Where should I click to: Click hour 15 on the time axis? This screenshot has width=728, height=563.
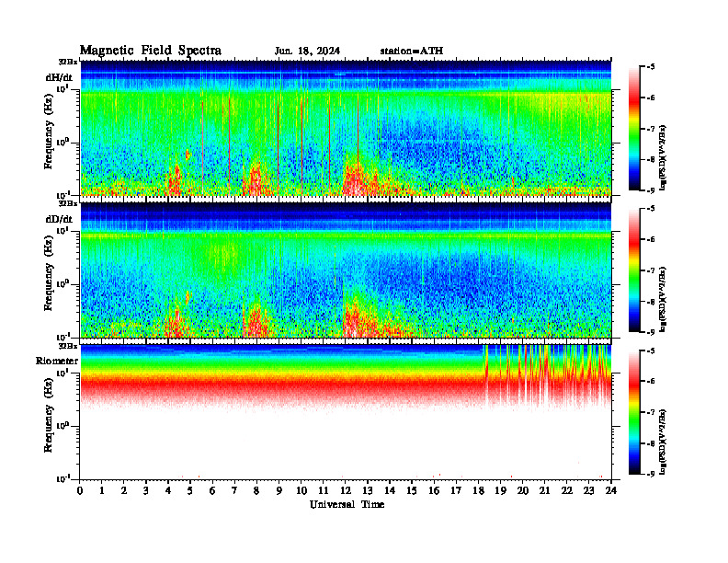pos(412,490)
